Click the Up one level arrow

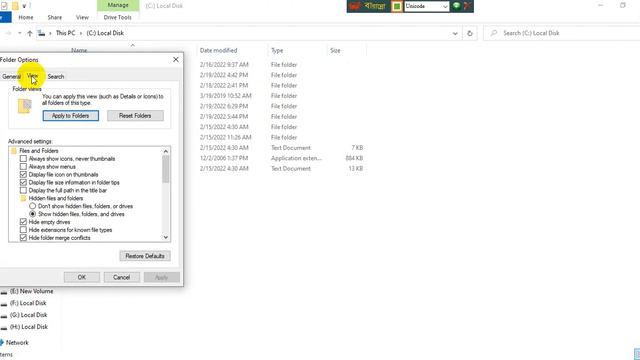click(x=30, y=33)
